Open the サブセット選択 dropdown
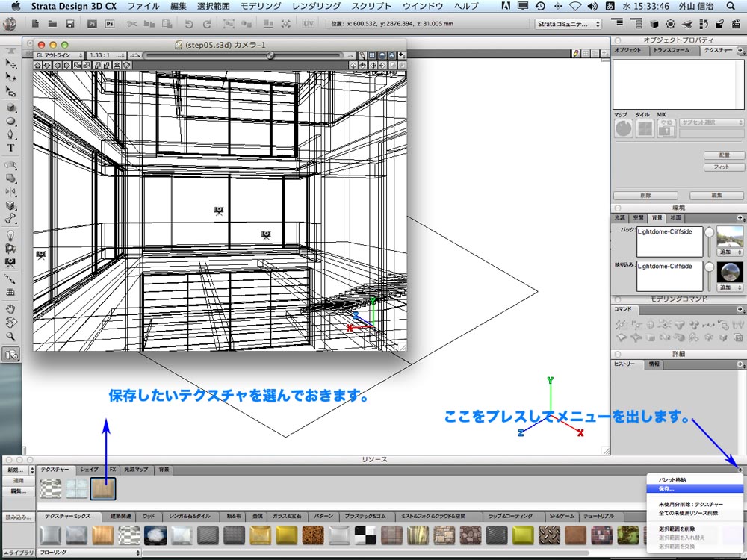This screenshot has height=560, width=747. [x=711, y=122]
